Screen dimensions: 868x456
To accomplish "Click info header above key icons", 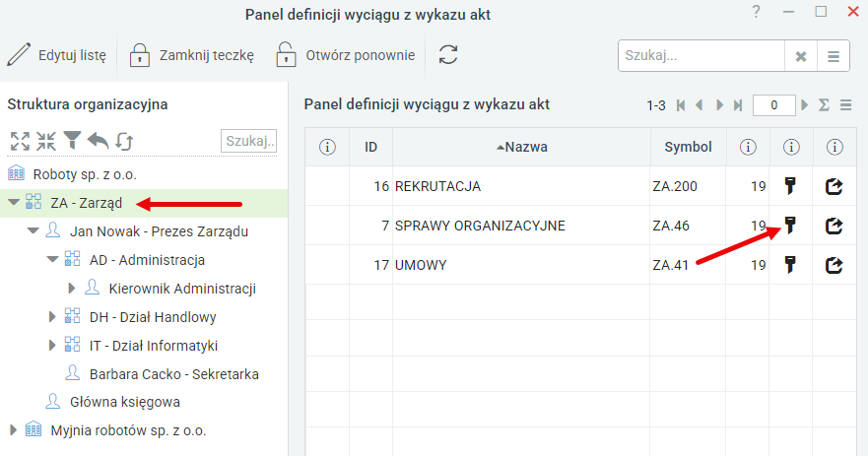I will (x=791, y=147).
